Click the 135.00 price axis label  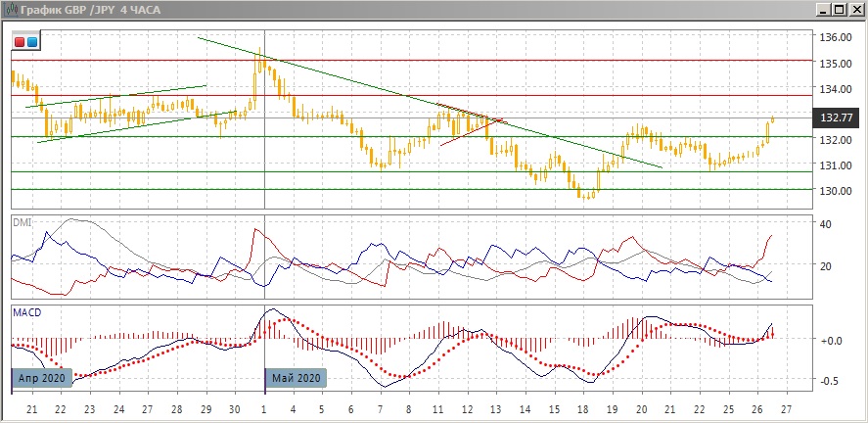click(x=836, y=63)
